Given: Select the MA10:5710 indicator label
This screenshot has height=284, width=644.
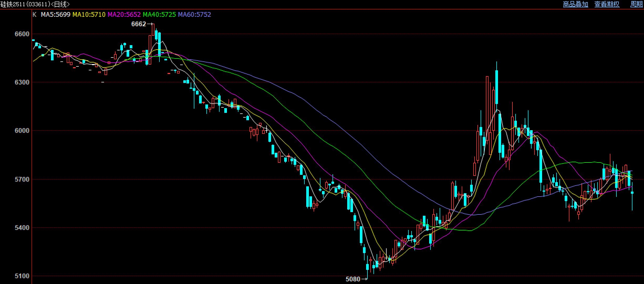Looking at the screenshot, I should click(89, 15).
